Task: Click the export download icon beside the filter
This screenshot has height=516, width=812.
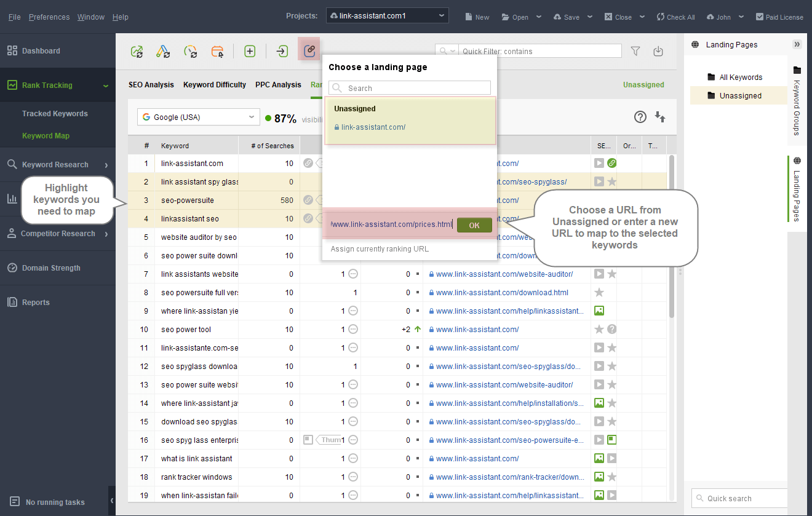Action: pyautogui.click(x=658, y=51)
